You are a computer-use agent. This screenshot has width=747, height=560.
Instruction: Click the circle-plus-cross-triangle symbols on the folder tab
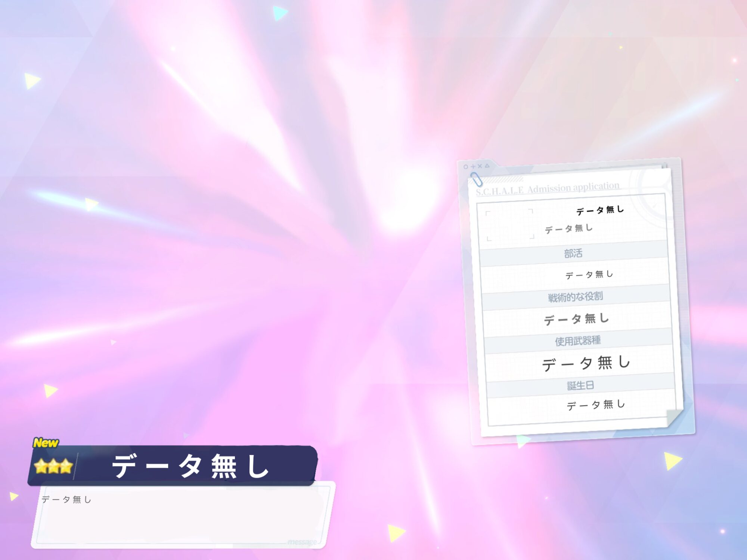(476, 166)
